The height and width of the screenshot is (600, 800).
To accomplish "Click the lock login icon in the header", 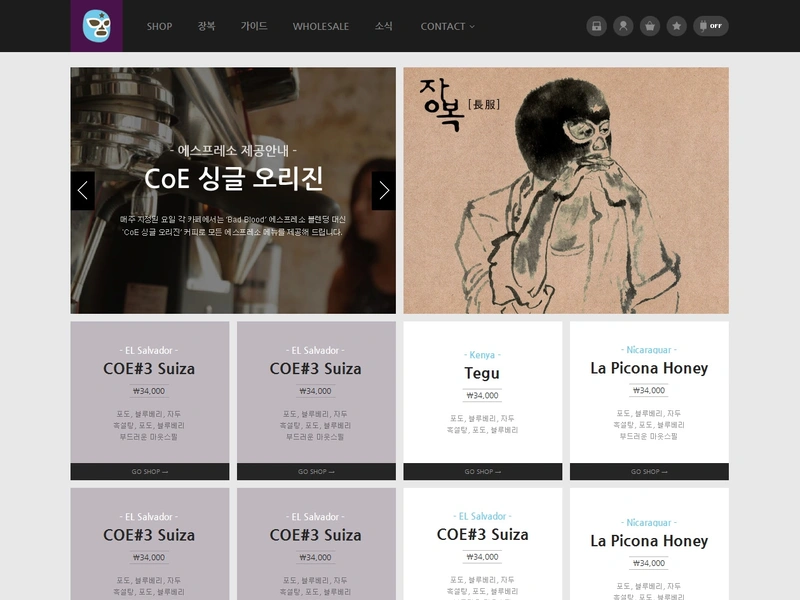I will (597, 26).
